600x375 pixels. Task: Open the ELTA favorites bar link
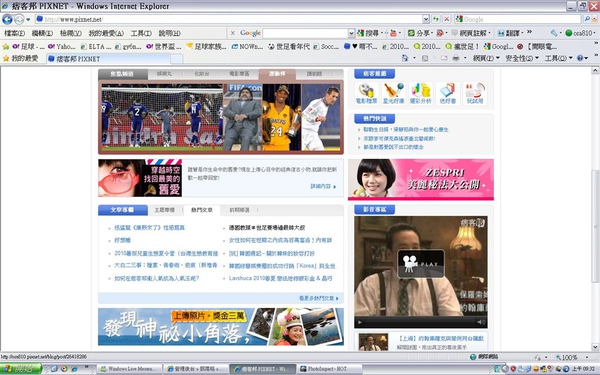(x=96, y=47)
